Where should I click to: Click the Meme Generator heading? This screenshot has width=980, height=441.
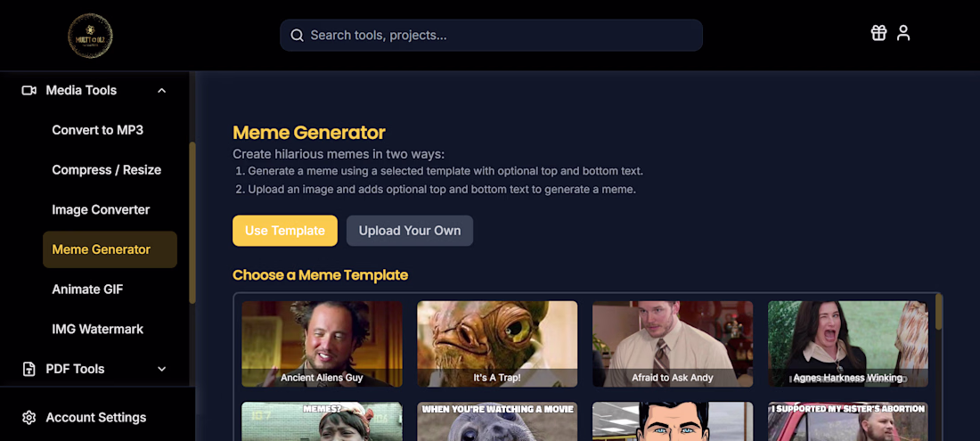tap(309, 133)
